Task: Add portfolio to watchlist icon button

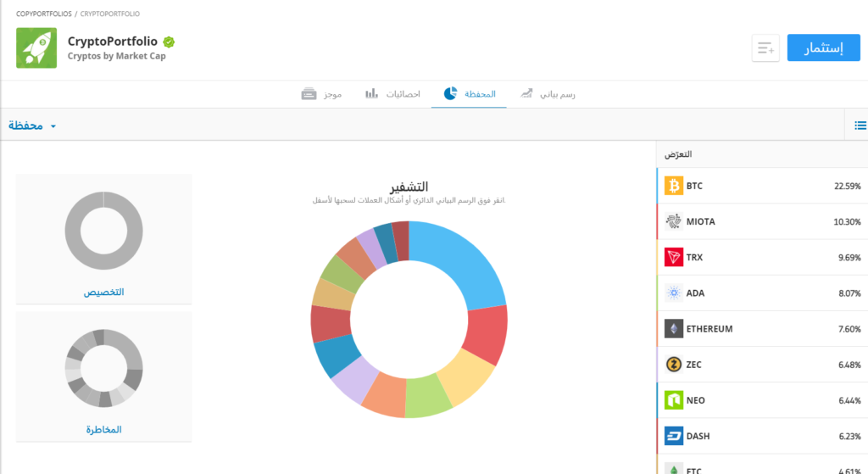Action: click(765, 47)
